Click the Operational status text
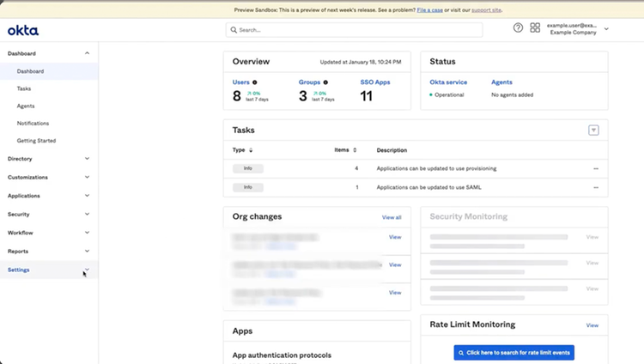Viewport: 644px width, 364px height. [449, 95]
